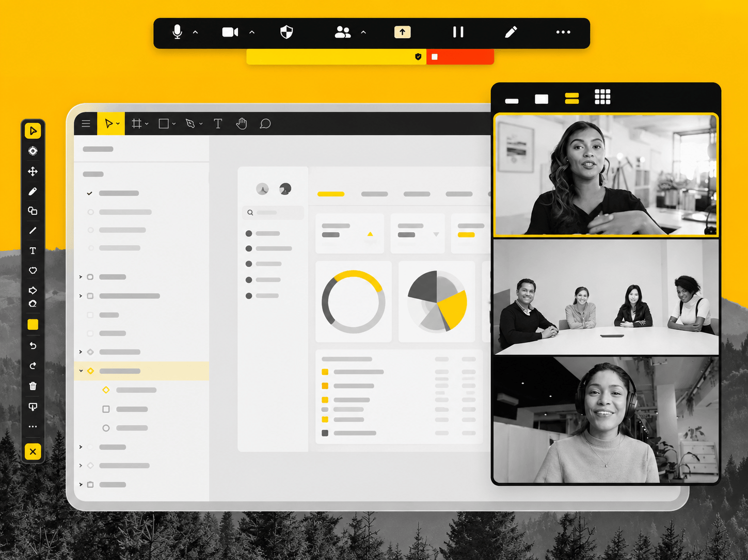Image resolution: width=748 pixels, height=560 pixels.
Task: Choose the heart stamp tool
Action: [x=33, y=270]
